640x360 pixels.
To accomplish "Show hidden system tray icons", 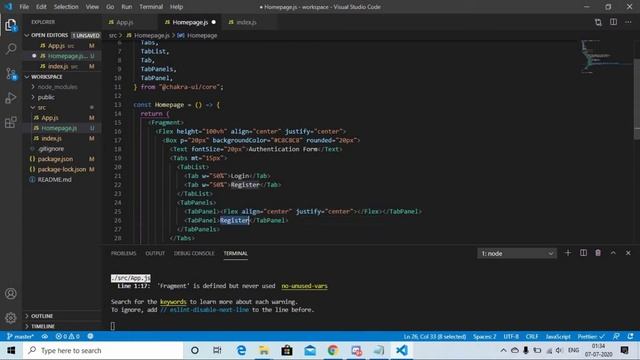I will coord(503,351).
